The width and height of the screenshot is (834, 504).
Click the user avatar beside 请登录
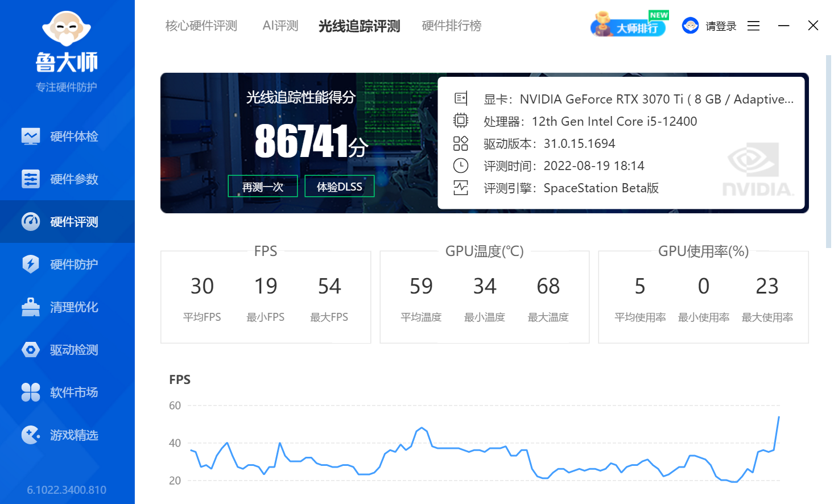click(x=690, y=25)
